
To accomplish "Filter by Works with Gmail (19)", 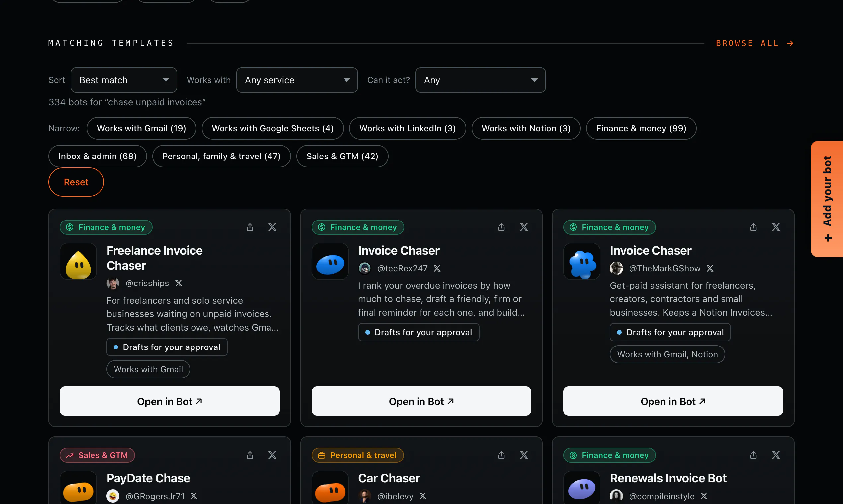I will point(141,128).
